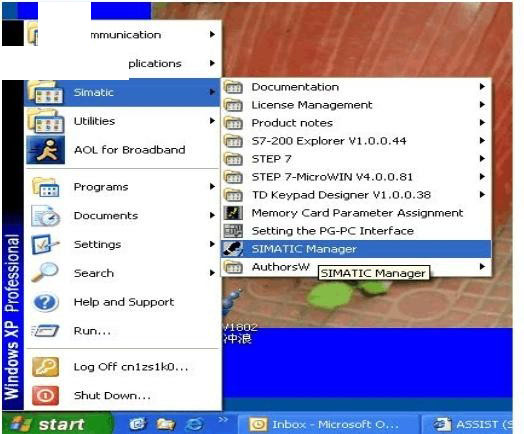Expand S7-200 Explorer V1.0.0.44 submenu arrow
Screen dimensions: 524x434
pyautogui.click(x=482, y=141)
